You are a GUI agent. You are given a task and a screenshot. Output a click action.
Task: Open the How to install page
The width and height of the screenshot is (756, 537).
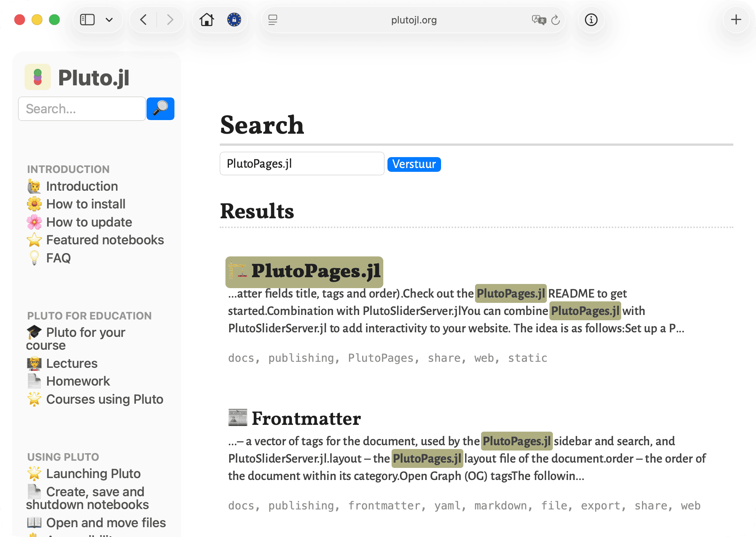86,204
